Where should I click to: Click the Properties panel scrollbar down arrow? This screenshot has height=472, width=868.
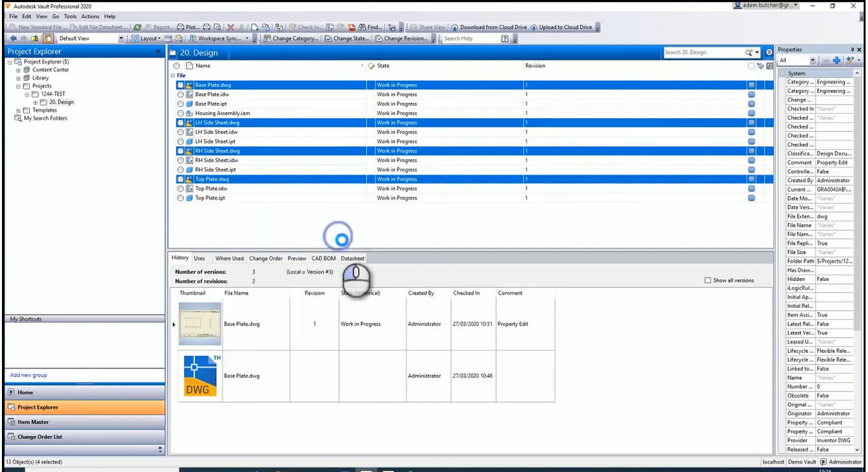pos(857,450)
